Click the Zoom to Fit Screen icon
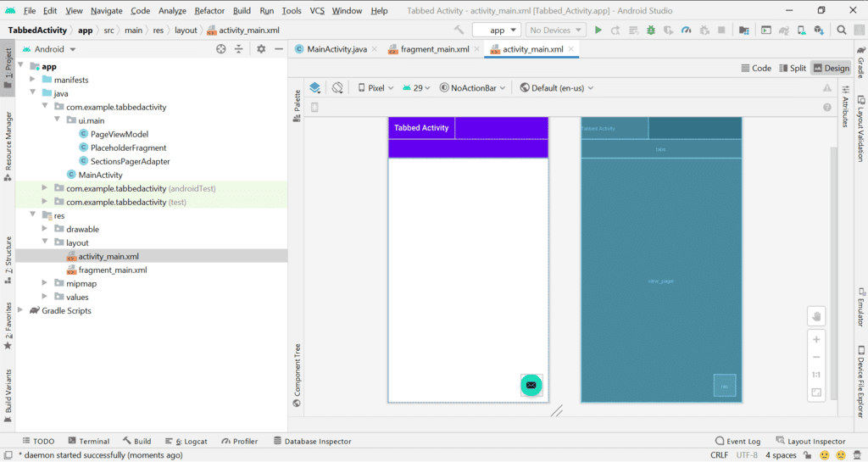The width and height of the screenshot is (868, 462). click(816, 392)
